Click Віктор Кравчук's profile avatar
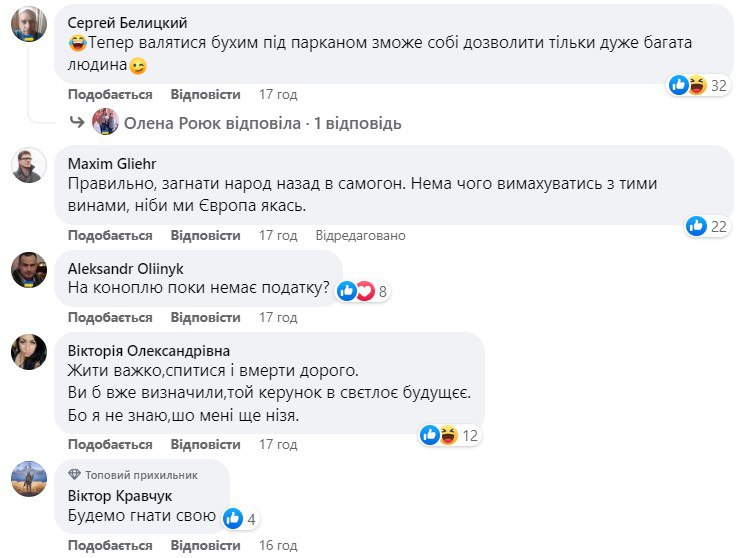The width and height of the screenshot is (745, 558). (x=27, y=479)
